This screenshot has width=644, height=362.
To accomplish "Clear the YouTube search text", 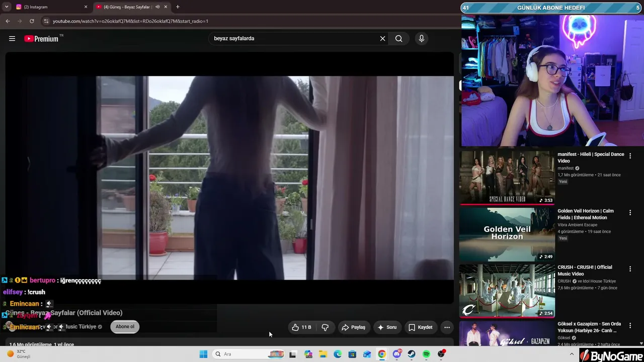I will tap(382, 39).
